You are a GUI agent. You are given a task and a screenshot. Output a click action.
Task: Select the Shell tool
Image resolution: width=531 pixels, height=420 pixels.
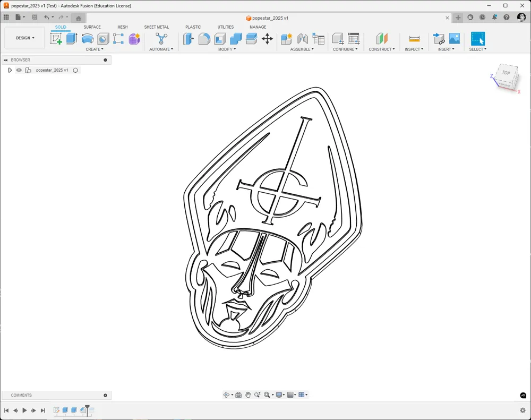(220, 39)
